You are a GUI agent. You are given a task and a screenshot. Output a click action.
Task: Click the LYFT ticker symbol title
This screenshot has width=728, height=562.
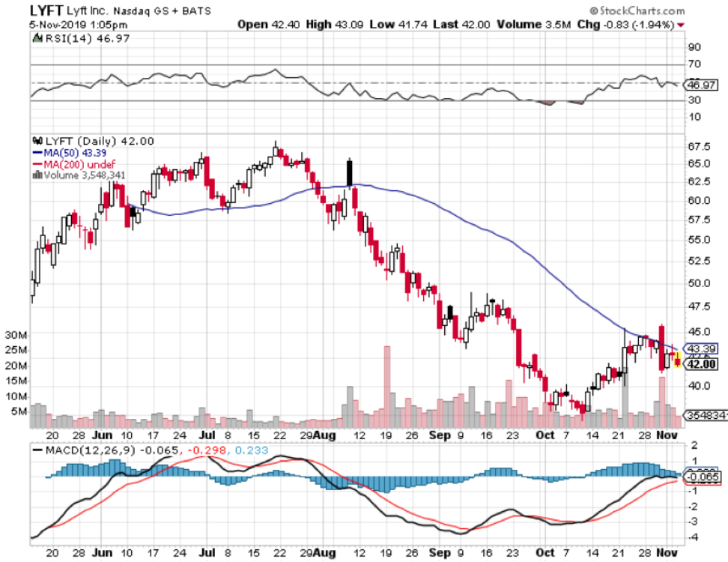[x=46, y=10]
